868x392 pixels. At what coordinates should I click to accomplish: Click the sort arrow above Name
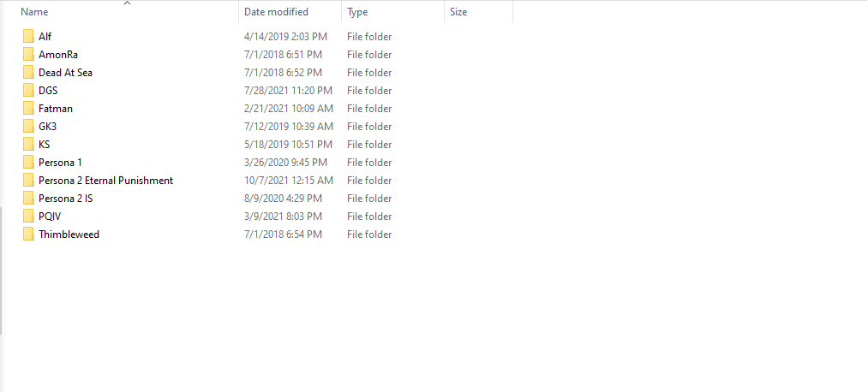(127, 3)
